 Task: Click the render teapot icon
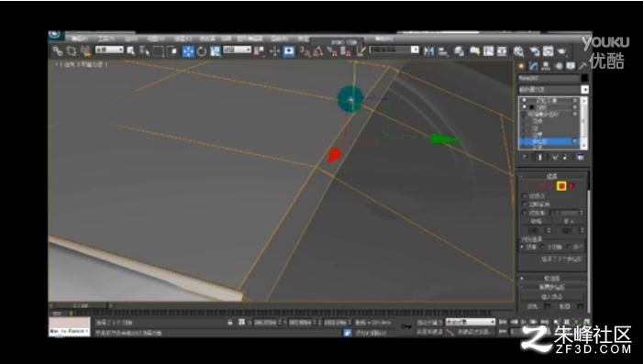click(x=561, y=51)
